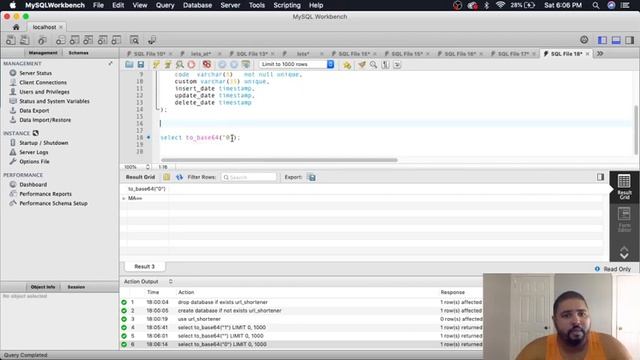Toggle the bottom output panel visibility
This screenshot has width=640, height=360.
[616, 40]
